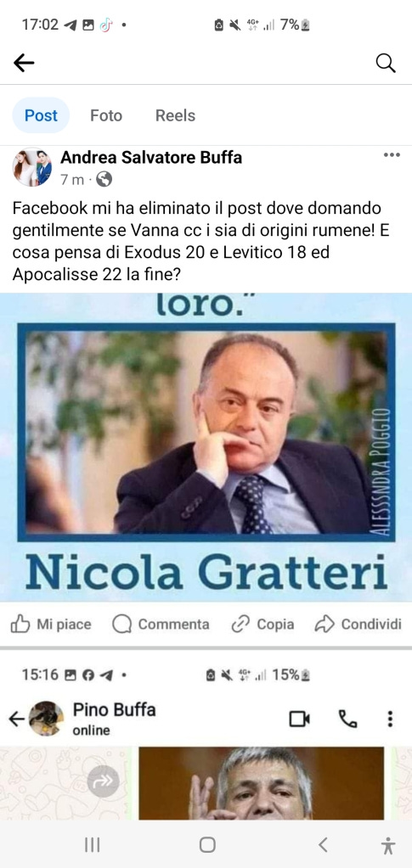Tap the back arrow at top
This screenshot has height=868, width=412.
point(24,63)
